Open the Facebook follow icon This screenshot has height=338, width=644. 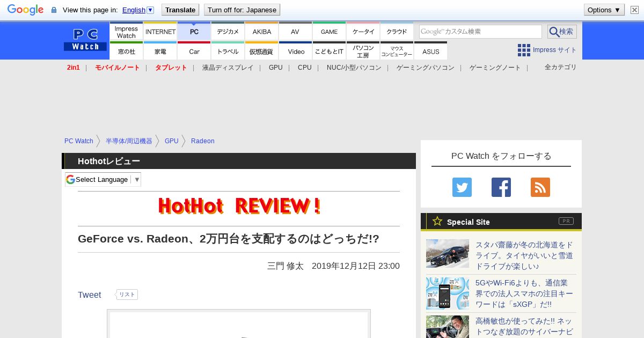pos(501,187)
